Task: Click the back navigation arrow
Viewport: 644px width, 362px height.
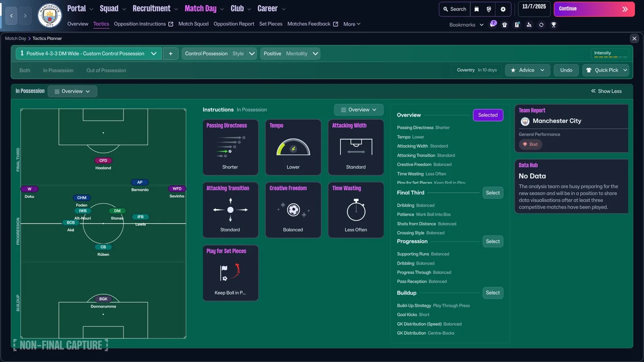Action: 11,16
